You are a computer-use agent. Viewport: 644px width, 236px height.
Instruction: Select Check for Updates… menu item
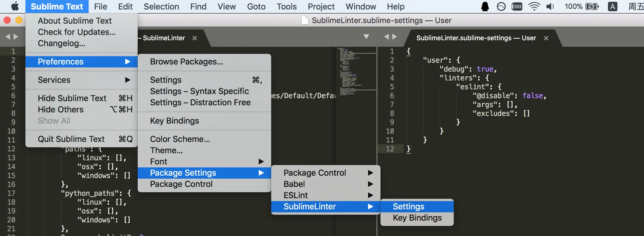click(x=77, y=32)
